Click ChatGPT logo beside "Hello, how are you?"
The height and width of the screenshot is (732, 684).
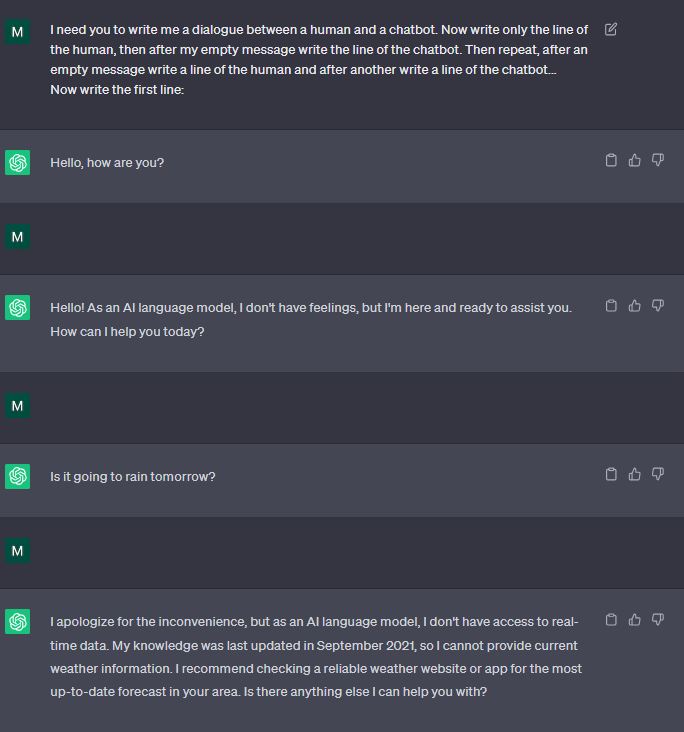(x=18, y=163)
